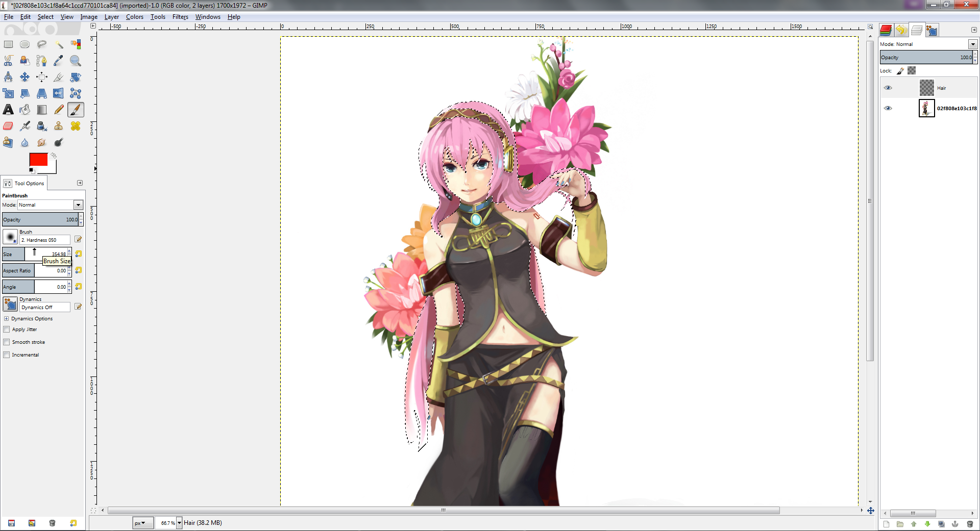Open the Select menu
The height and width of the screenshot is (531, 980).
point(45,17)
